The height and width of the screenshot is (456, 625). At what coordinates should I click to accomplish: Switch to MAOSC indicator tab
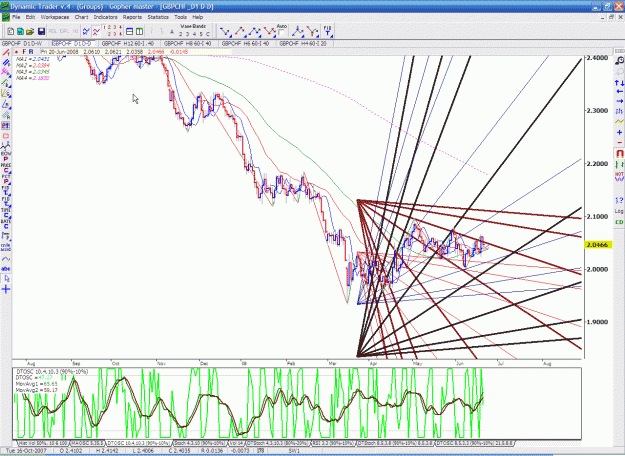[x=87, y=443]
